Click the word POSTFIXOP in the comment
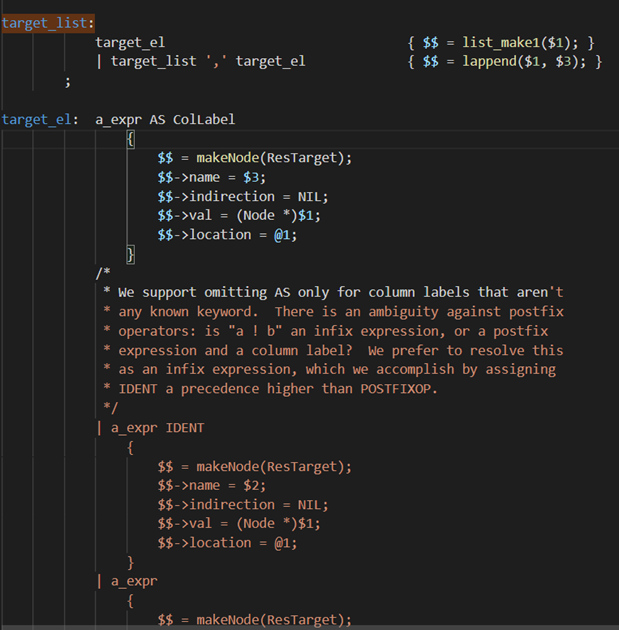 pyautogui.click(x=395, y=389)
